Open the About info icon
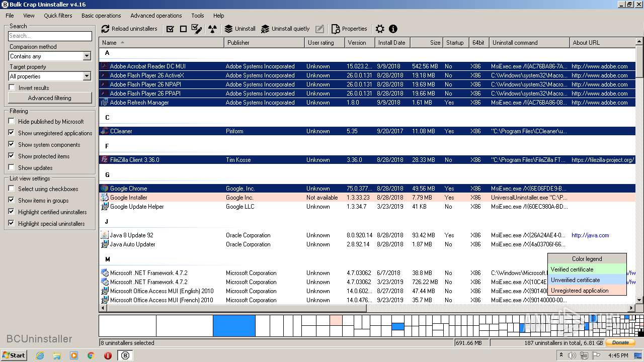 click(x=393, y=29)
